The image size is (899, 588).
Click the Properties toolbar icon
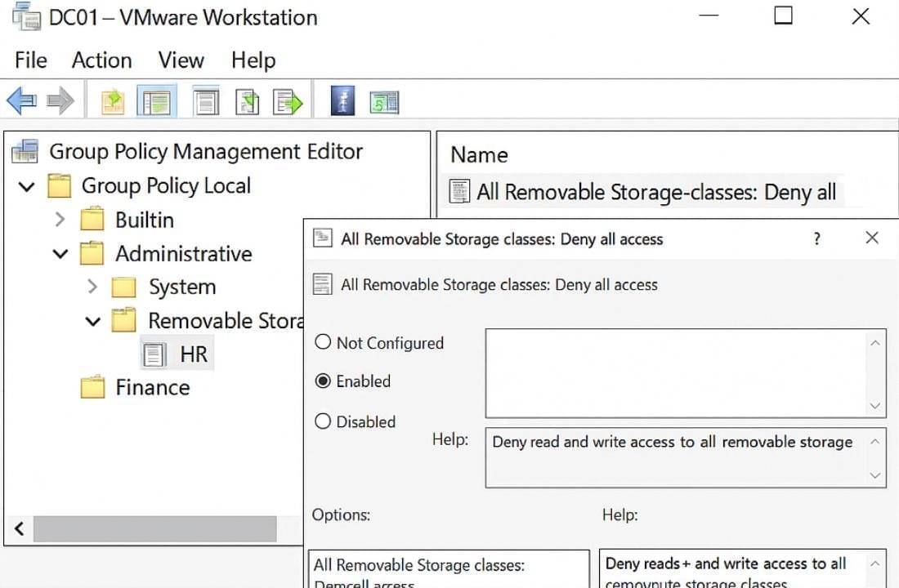click(x=205, y=101)
